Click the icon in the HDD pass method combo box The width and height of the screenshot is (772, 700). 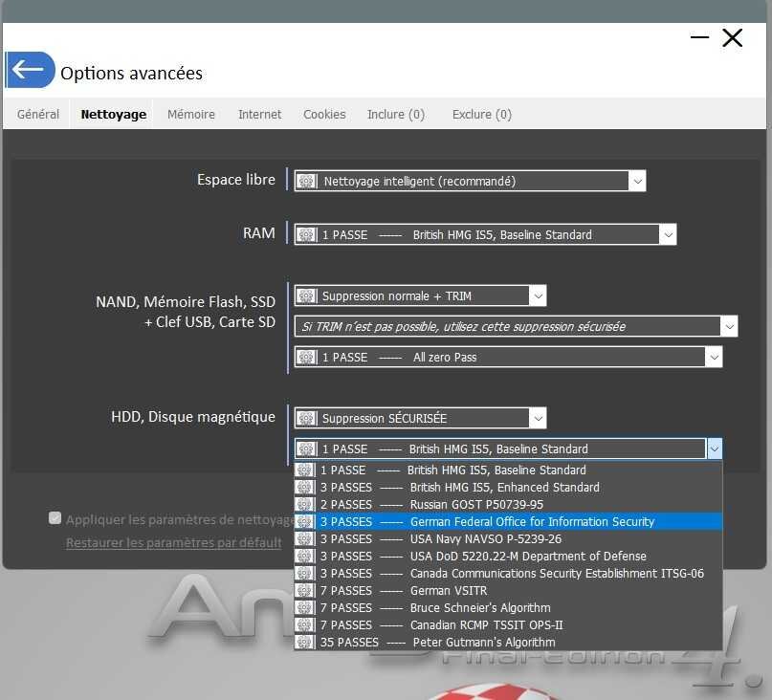(x=306, y=448)
